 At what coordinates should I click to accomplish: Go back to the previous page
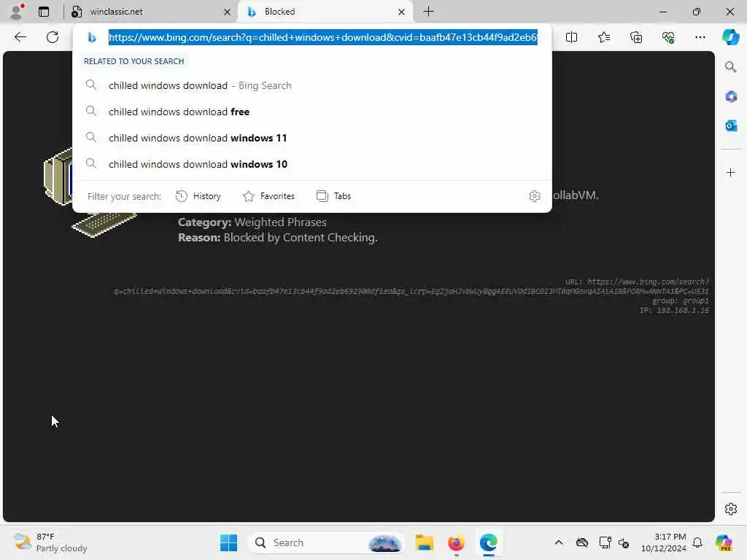tap(20, 37)
